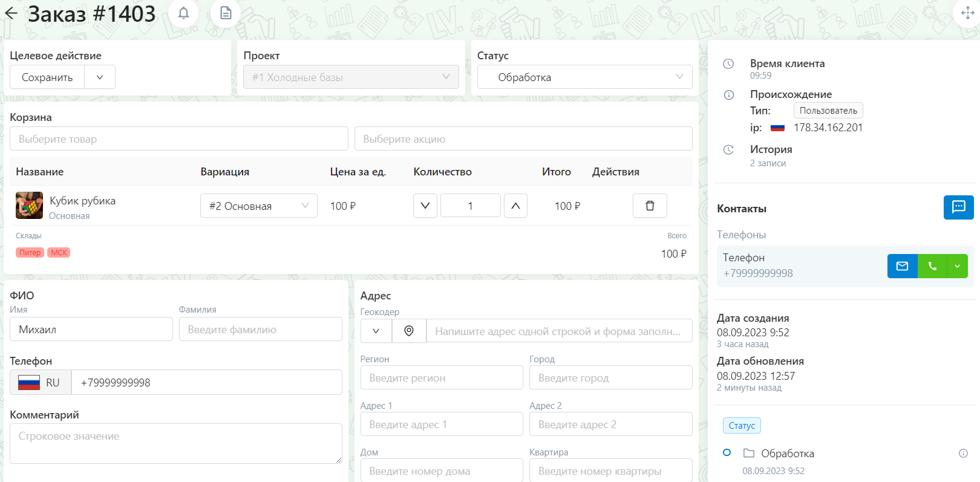This screenshot has height=482, width=980.
Task: Click the geolocation pin icon in Геокодер
Action: [x=409, y=331]
